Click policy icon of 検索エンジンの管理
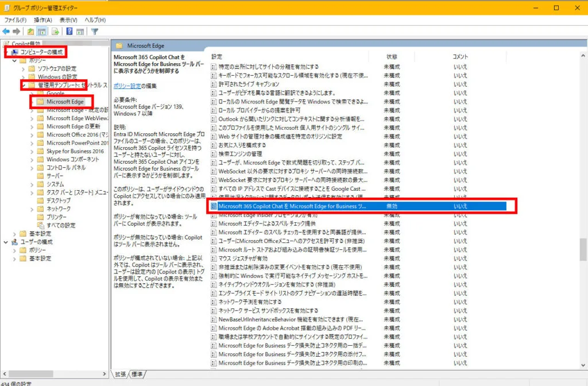Viewport: 588px width, 386px height. 214,154
